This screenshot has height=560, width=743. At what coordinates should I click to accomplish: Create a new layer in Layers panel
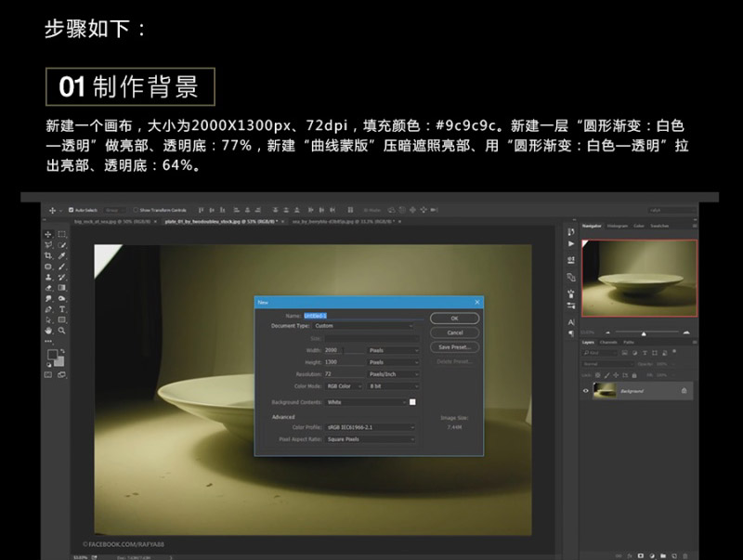point(674,555)
